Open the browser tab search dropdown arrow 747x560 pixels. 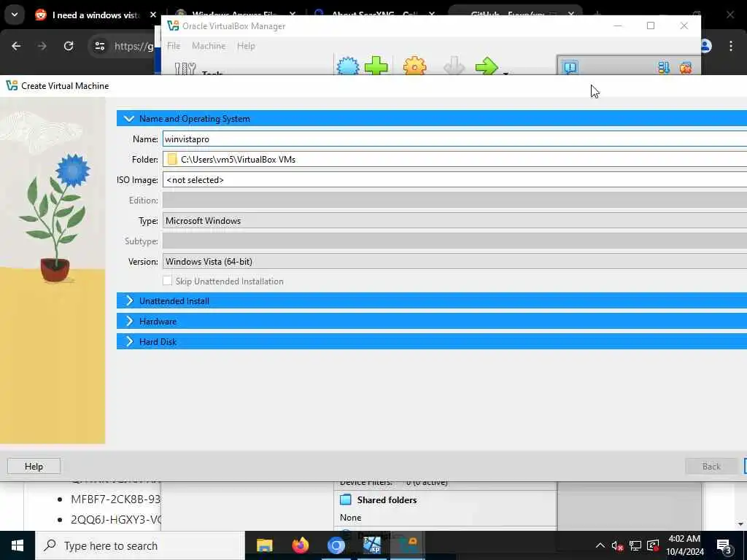point(15,15)
